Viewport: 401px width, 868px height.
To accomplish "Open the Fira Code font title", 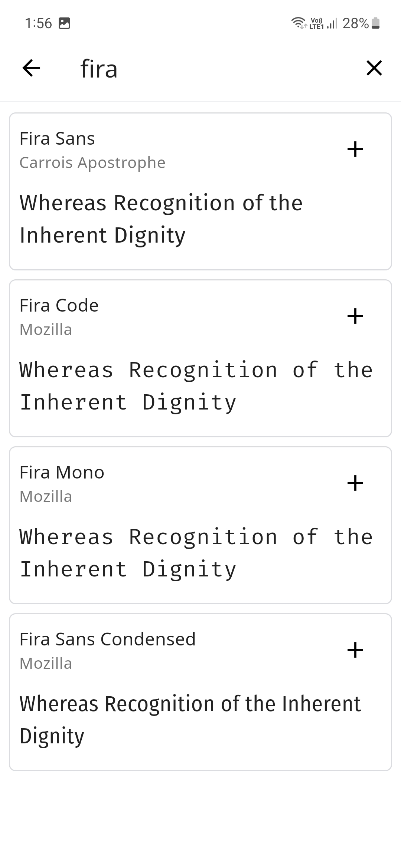I will click(59, 306).
